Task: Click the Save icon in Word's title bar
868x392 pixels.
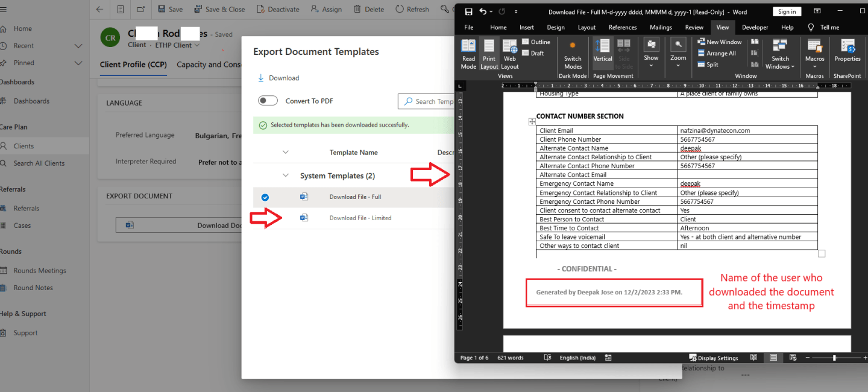Action: tap(468, 11)
